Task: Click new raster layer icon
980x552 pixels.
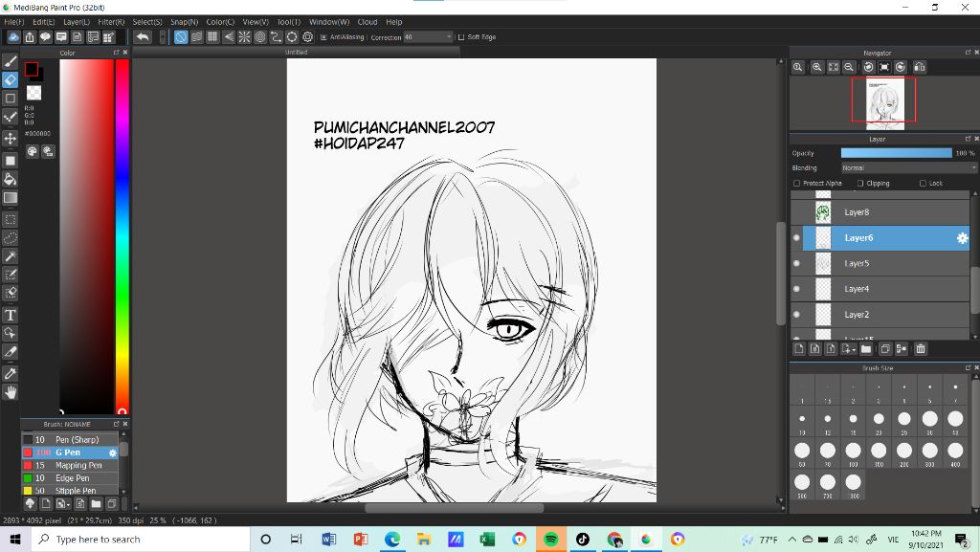Action: point(799,349)
